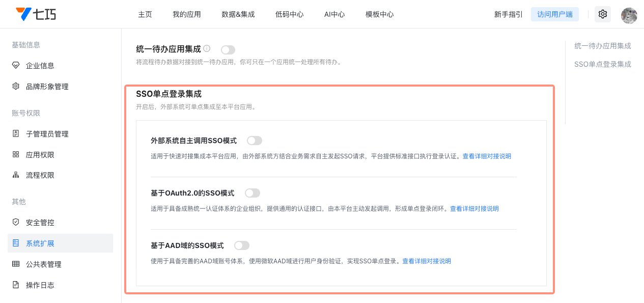Open 查看详细对接说明 for the AAD域 mode
644x303 pixels.
click(x=427, y=261)
